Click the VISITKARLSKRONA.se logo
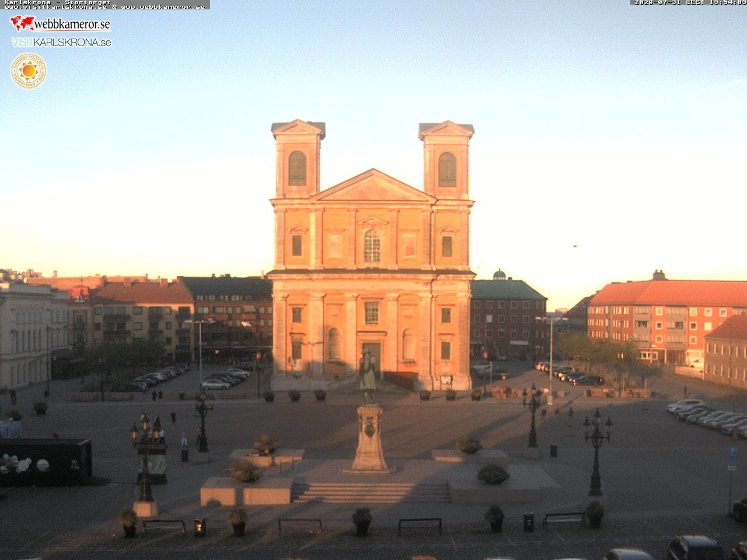This screenshot has height=560, width=747. click(x=61, y=42)
